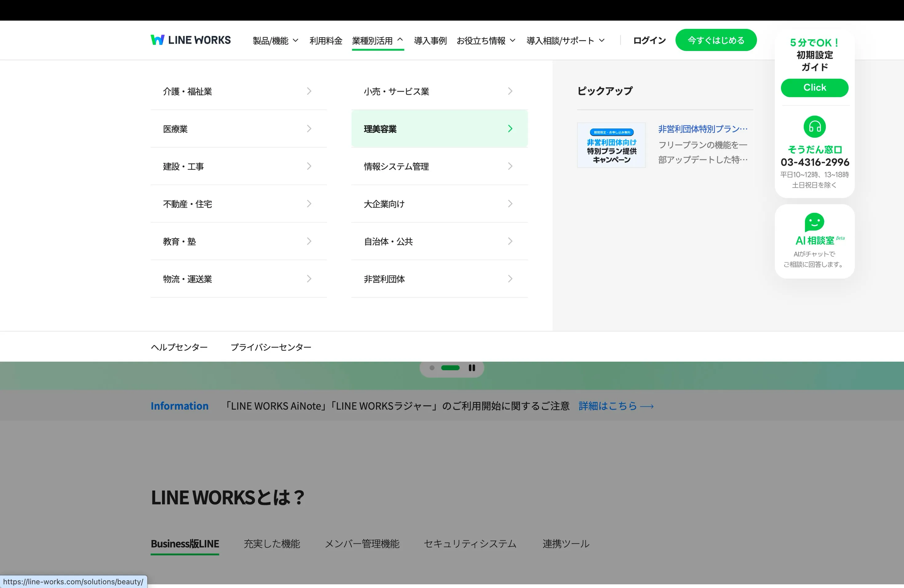The width and height of the screenshot is (904, 588).
Task: Open the 非営利団体向け特別プラン campaign thumbnail
Action: 611,145
